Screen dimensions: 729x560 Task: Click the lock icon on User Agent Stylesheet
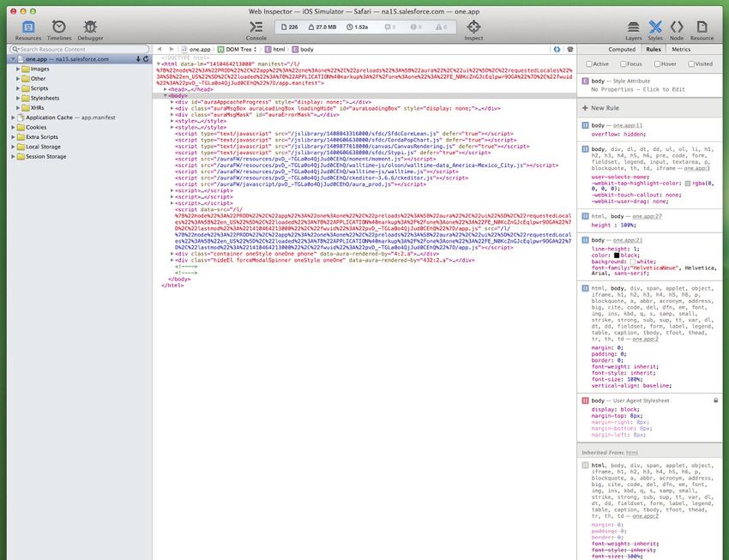point(715,400)
